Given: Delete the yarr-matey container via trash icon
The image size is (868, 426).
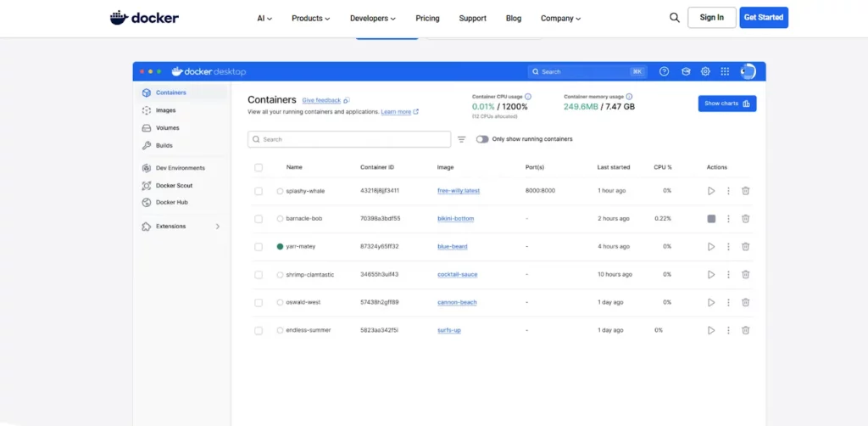Looking at the screenshot, I should pyautogui.click(x=745, y=247).
